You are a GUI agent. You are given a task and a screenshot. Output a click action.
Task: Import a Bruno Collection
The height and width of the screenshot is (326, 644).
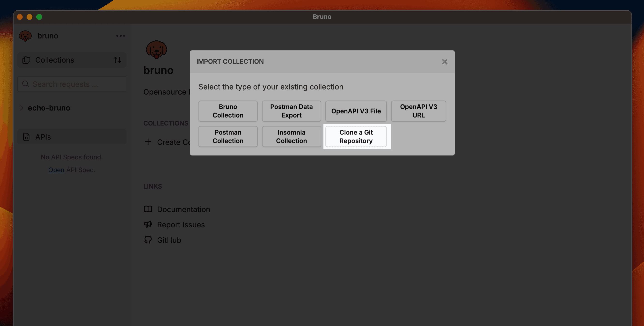pyautogui.click(x=228, y=111)
